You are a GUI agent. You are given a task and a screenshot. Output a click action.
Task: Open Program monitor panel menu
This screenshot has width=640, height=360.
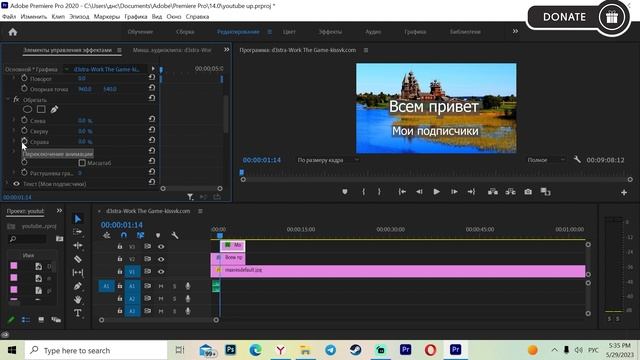pyautogui.click(x=366, y=50)
